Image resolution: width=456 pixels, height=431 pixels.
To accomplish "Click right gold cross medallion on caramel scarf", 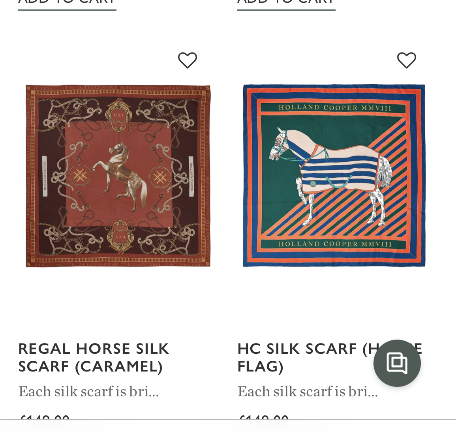I will (x=160, y=177).
